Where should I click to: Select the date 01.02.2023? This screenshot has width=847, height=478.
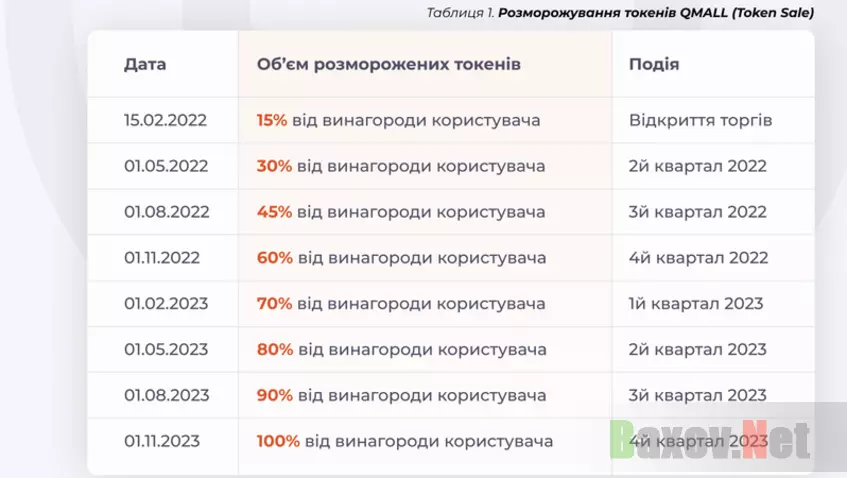point(166,304)
